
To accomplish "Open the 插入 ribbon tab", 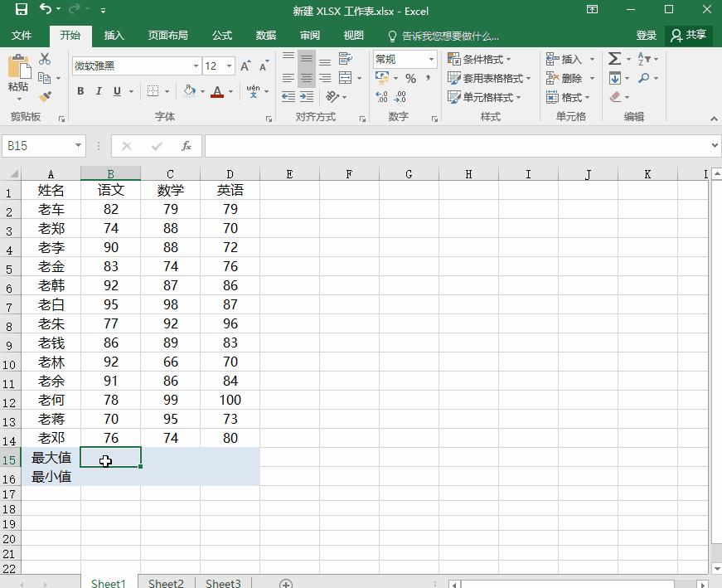I will 114,35.
